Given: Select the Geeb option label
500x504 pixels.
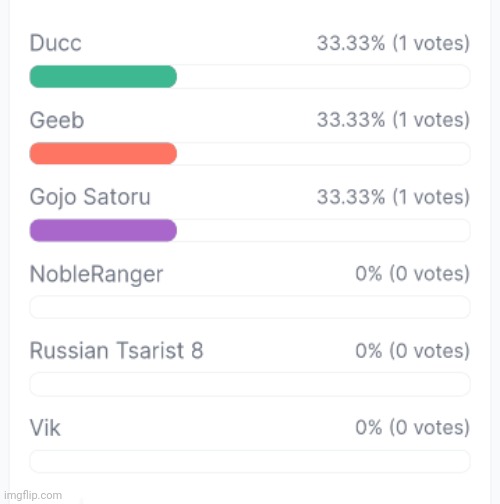Looking at the screenshot, I should point(57,120).
